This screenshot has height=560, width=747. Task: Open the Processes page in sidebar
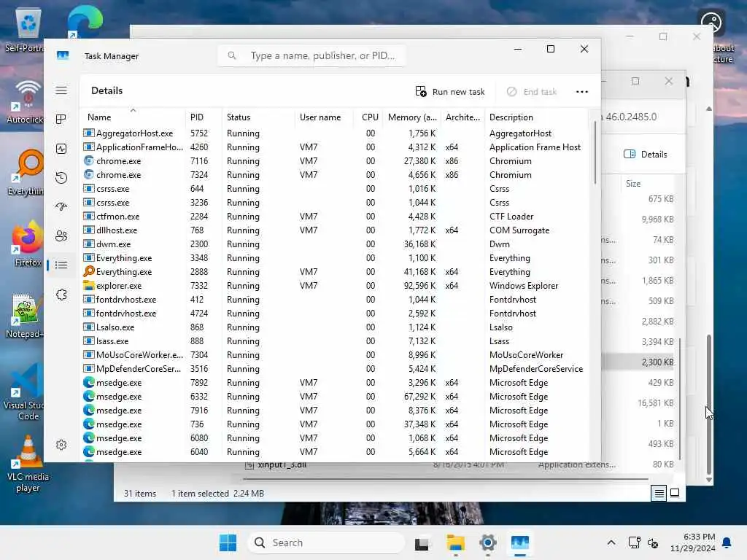[x=61, y=120]
